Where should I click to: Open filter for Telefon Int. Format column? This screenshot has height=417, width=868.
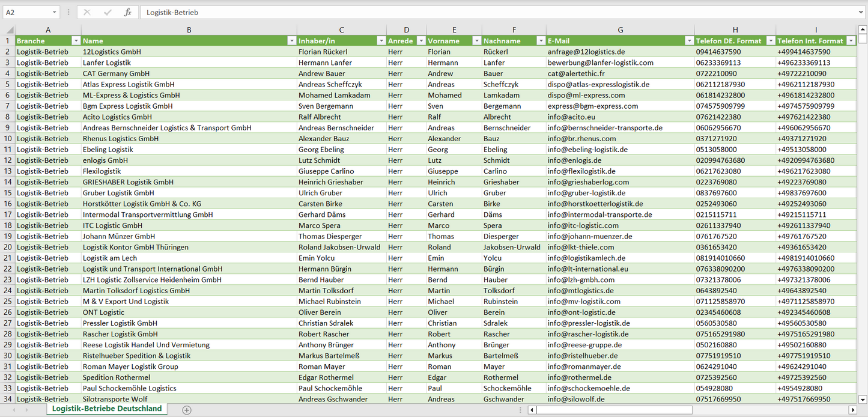[851, 41]
